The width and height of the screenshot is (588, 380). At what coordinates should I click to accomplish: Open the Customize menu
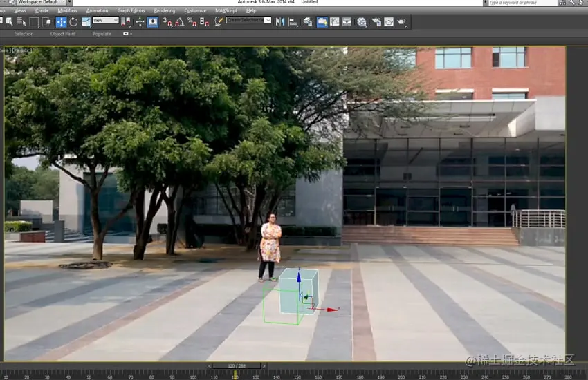point(195,10)
